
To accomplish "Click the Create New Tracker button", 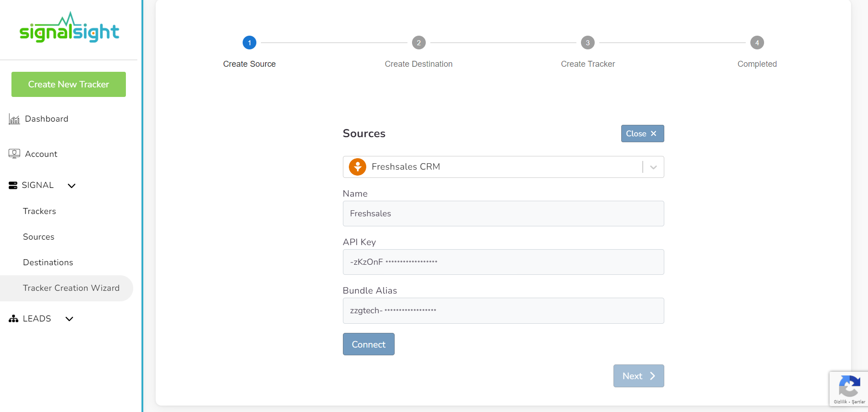I will coord(69,84).
